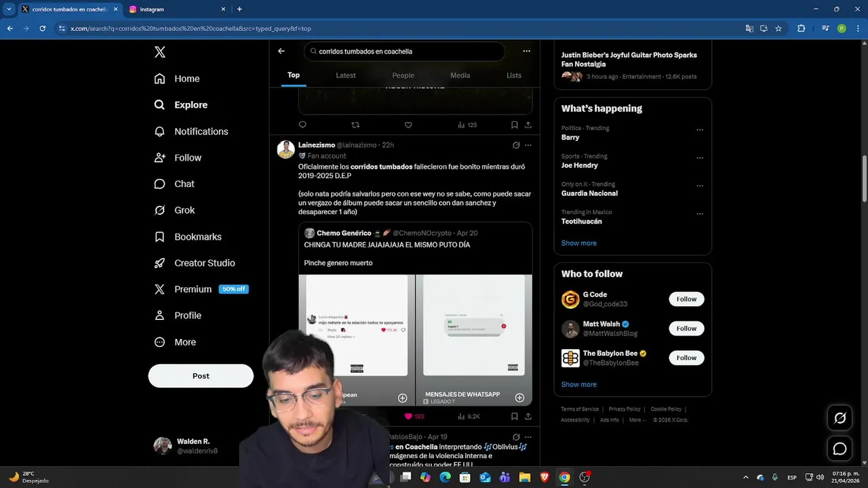868x488 pixels.
Task: Open floating chat messages button
Action: tap(840, 449)
